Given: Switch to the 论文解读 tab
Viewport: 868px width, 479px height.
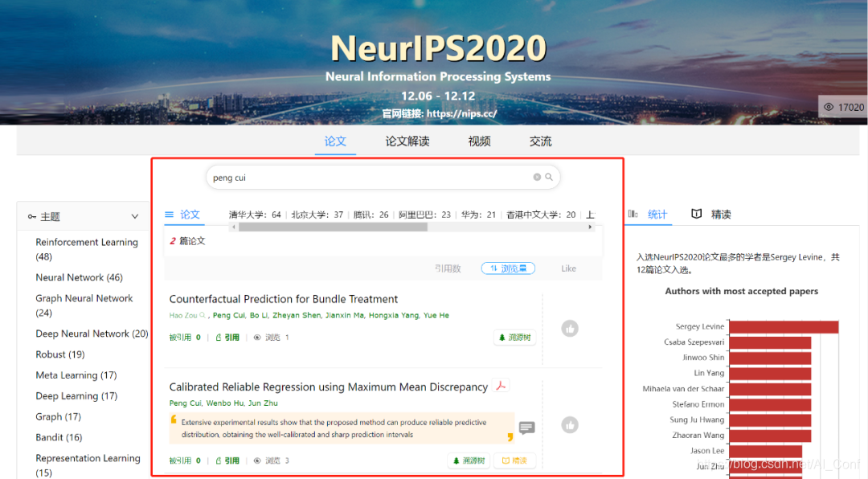Looking at the screenshot, I should [x=407, y=141].
